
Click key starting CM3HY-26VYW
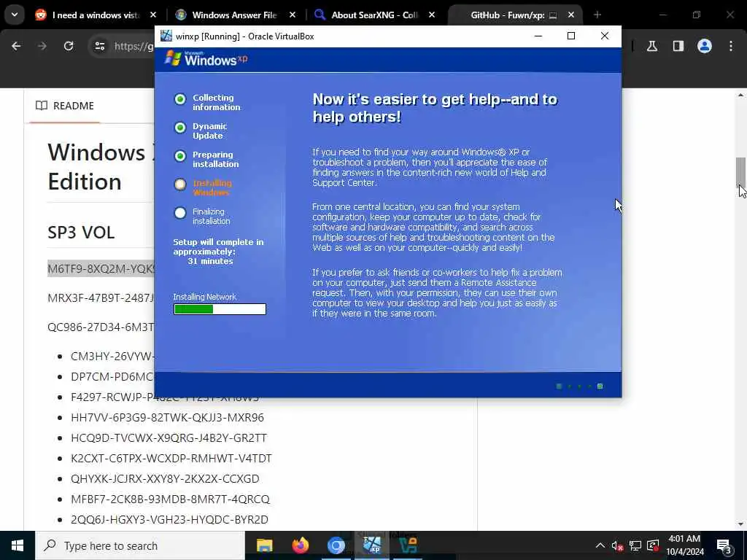112,356
